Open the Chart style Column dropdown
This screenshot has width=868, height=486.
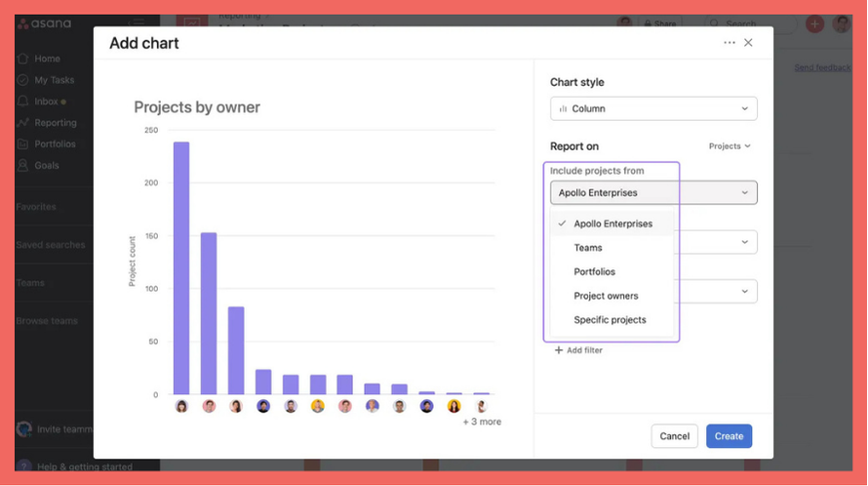pos(653,108)
